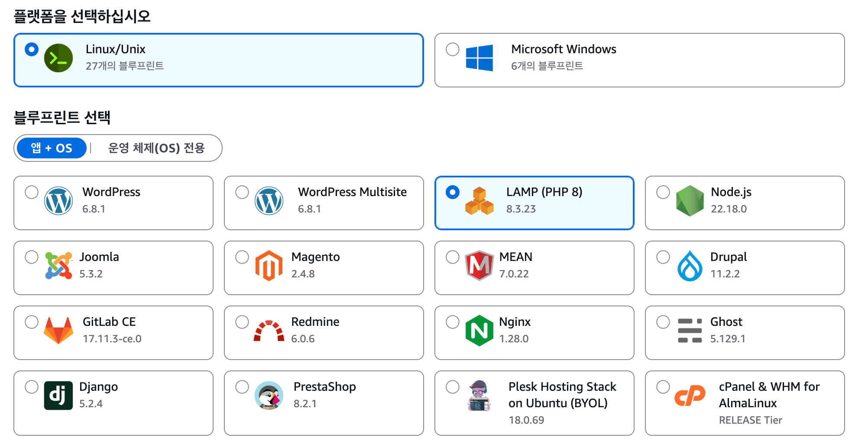This screenshot has width=868, height=444.
Task: Click the cPanel orange cP icon
Action: pos(690,396)
